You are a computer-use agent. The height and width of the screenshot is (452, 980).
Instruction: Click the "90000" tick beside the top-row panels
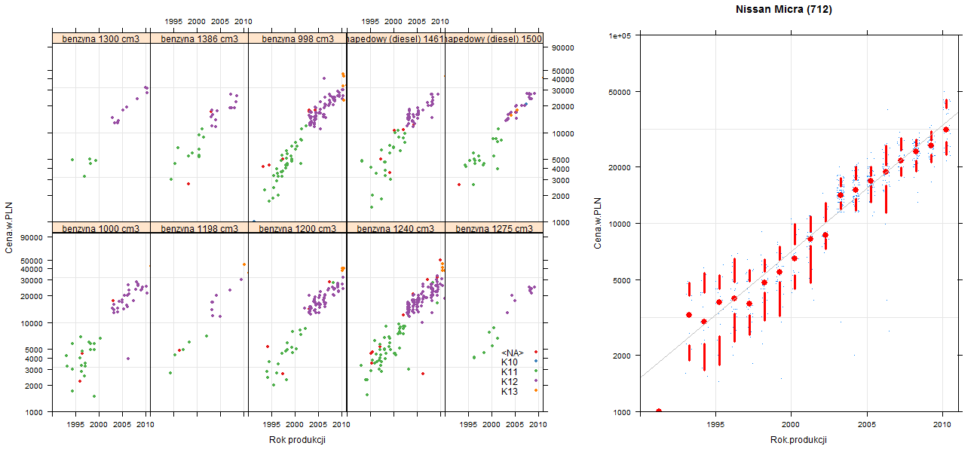pos(564,47)
